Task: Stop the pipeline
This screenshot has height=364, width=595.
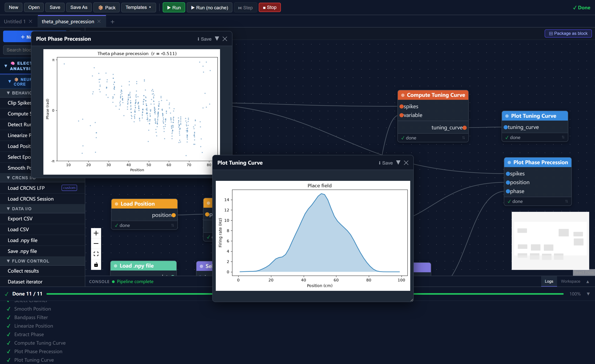Action: [x=269, y=8]
